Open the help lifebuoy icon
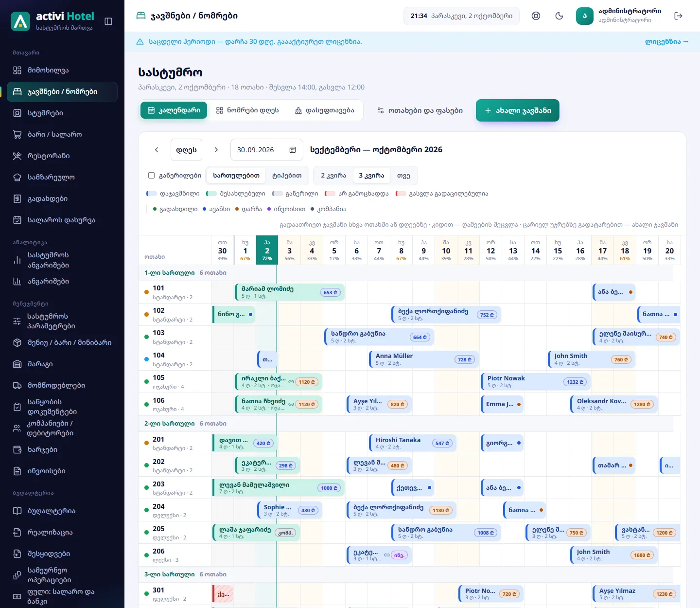 point(536,16)
